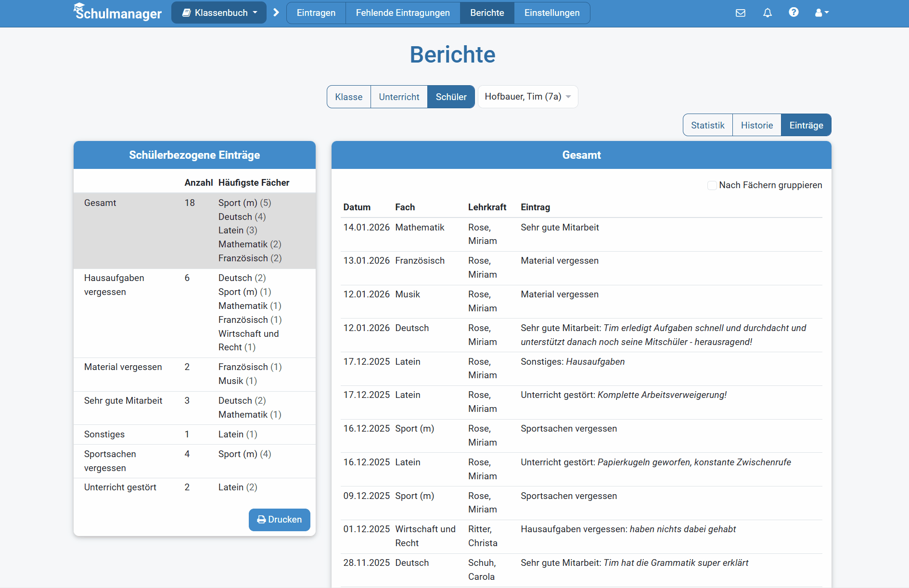
Task: Switch to the Eintragen tab
Action: 316,13
